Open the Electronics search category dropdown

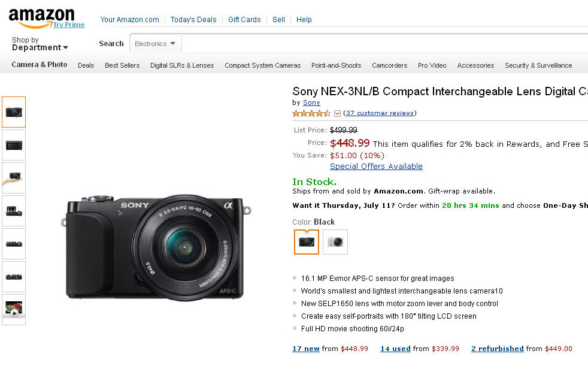tap(155, 44)
